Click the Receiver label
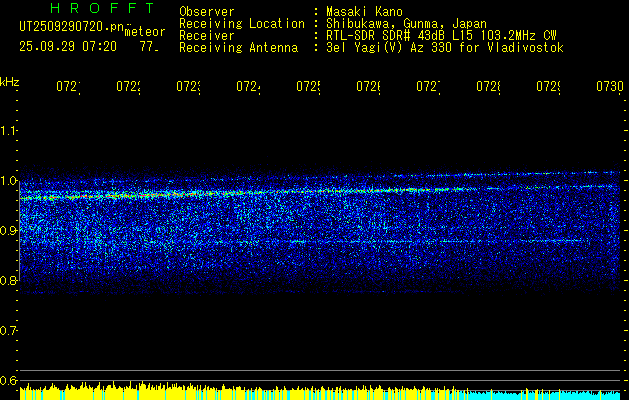This screenshot has width=629, height=400. pos(207,36)
